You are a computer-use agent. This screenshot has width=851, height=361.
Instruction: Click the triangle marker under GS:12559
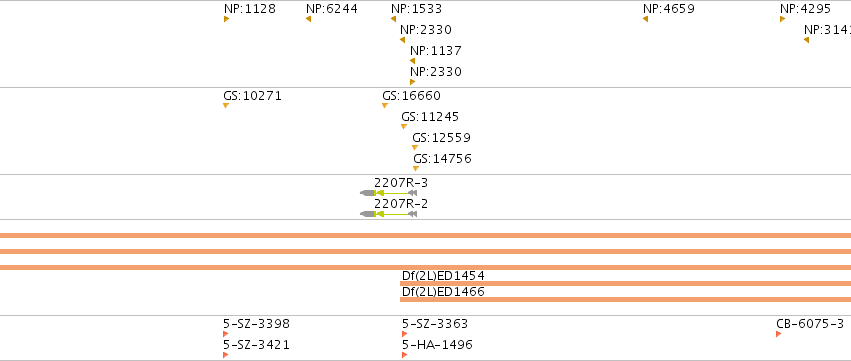pyautogui.click(x=415, y=148)
